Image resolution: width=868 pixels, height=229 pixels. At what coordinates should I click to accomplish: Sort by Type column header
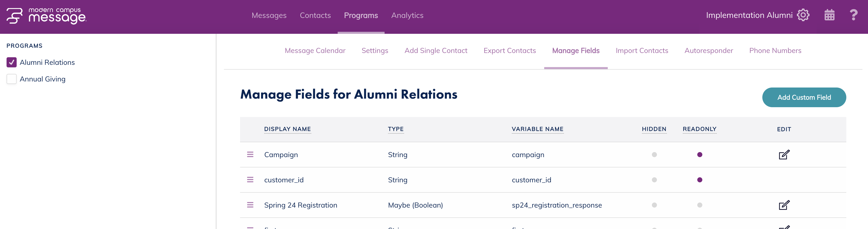396,129
